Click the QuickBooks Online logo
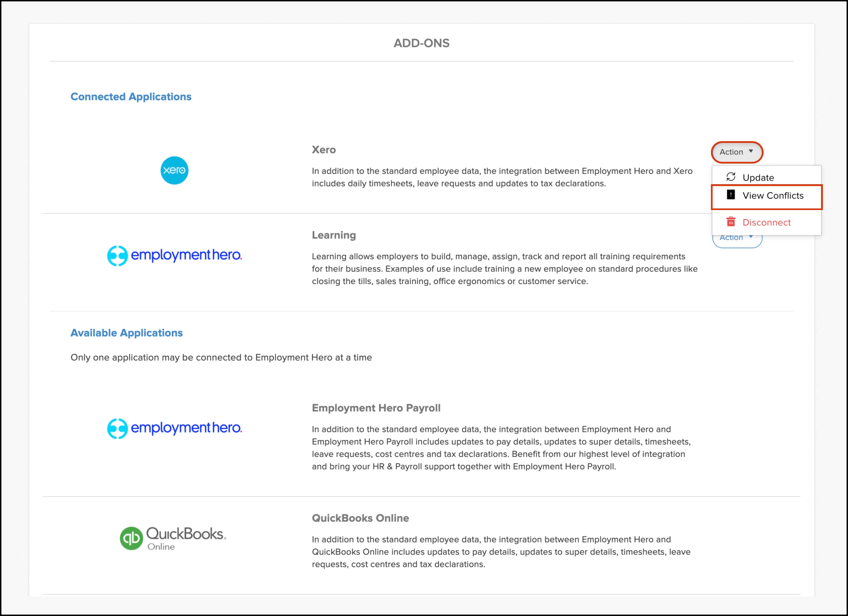 tap(173, 538)
